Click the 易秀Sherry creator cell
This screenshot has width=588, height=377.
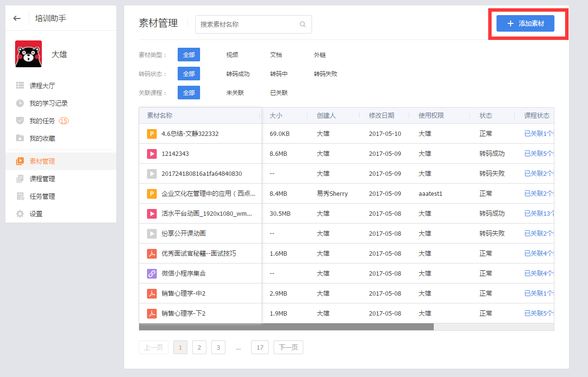[x=332, y=193]
